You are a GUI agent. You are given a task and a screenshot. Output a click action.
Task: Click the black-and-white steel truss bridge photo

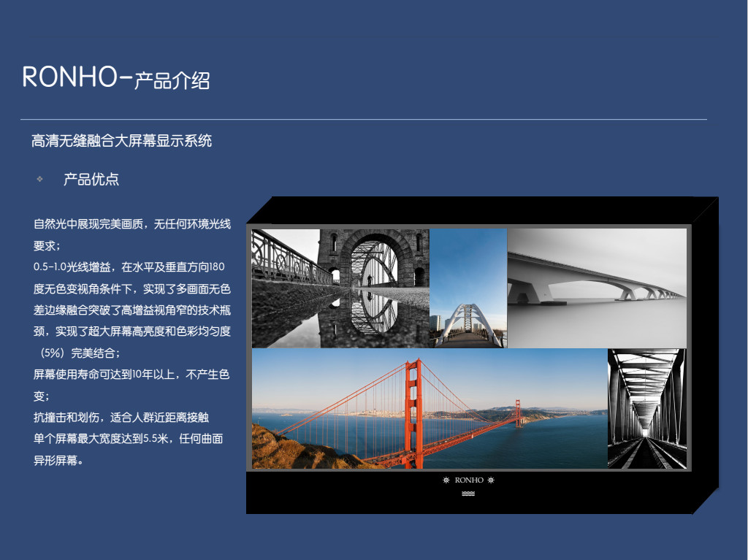tap(646, 409)
